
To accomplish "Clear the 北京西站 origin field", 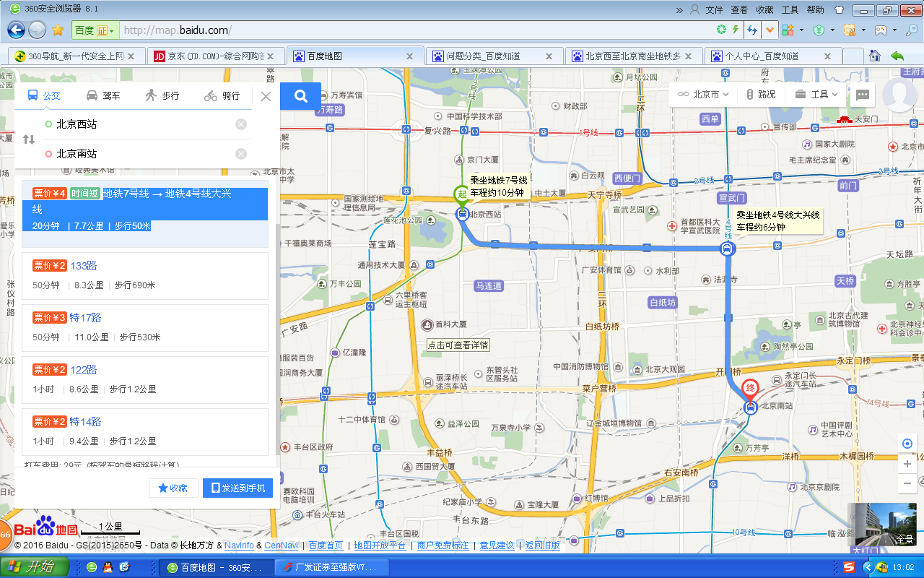I will click(241, 124).
